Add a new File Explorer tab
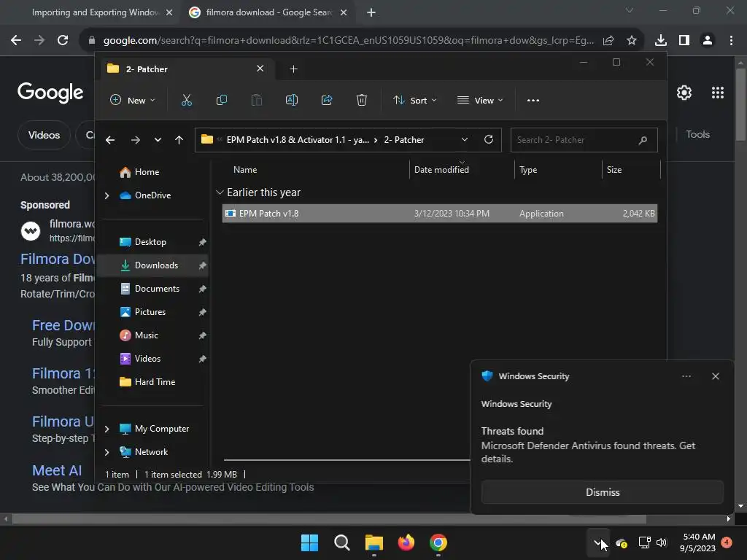747x560 pixels. click(x=293, y=69)
